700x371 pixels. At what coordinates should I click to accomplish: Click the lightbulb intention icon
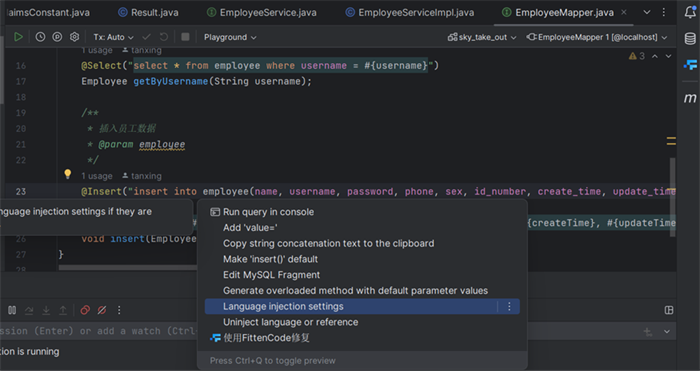coord(67,174)
